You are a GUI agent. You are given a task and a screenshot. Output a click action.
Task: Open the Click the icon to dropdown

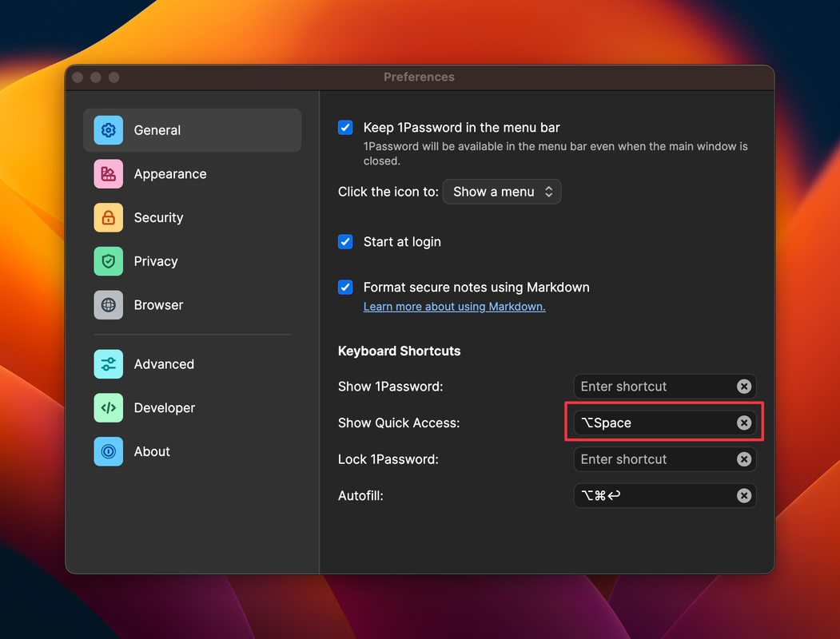(501, 192)
